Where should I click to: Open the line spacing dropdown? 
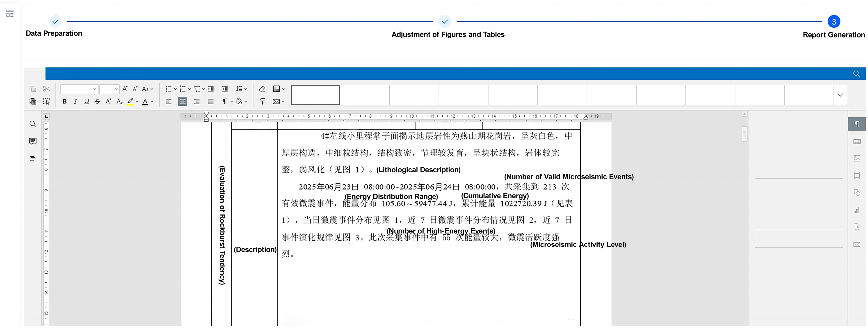point(241,89)
